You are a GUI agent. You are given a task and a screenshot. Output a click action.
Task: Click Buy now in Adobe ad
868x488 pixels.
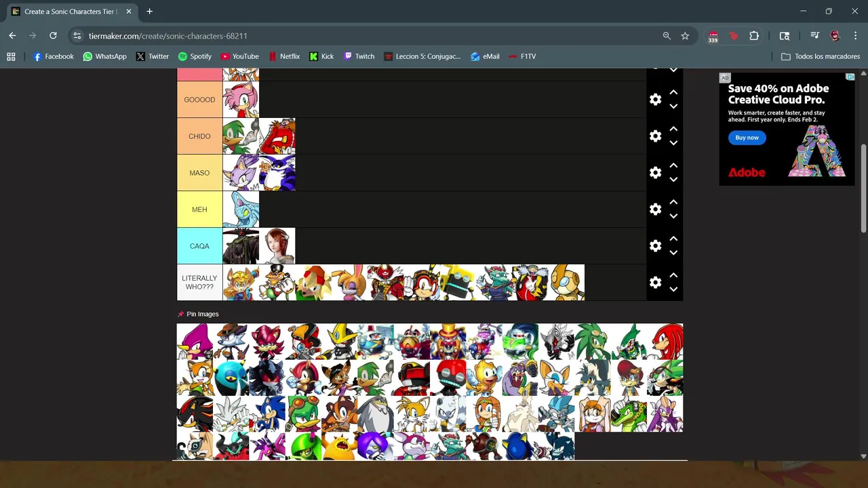point(747,138)
